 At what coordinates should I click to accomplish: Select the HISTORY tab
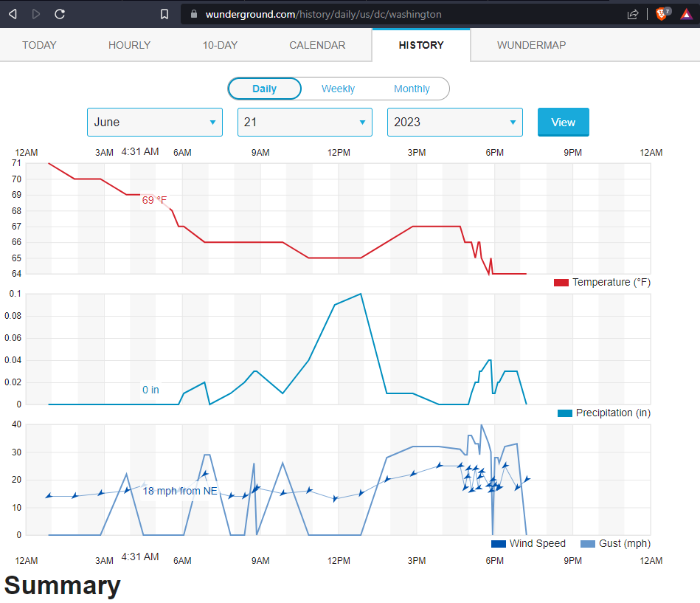click(x=421, y=45)
